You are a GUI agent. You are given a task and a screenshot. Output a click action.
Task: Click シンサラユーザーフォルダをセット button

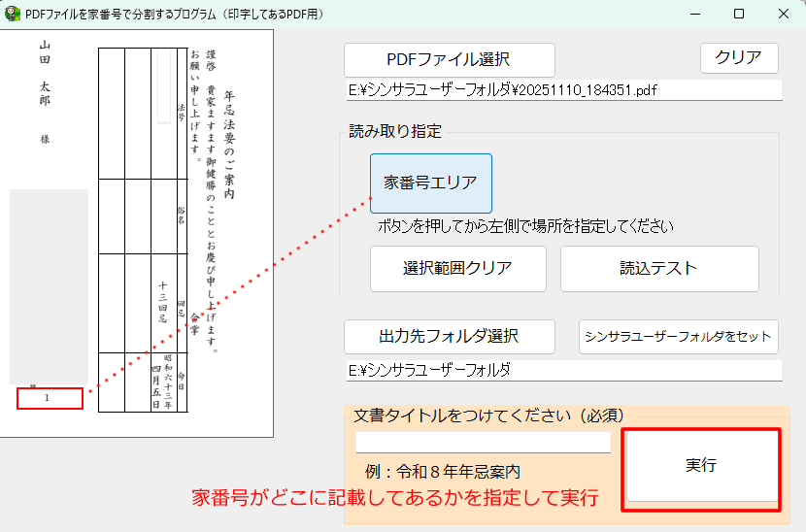tap(678, 337)
